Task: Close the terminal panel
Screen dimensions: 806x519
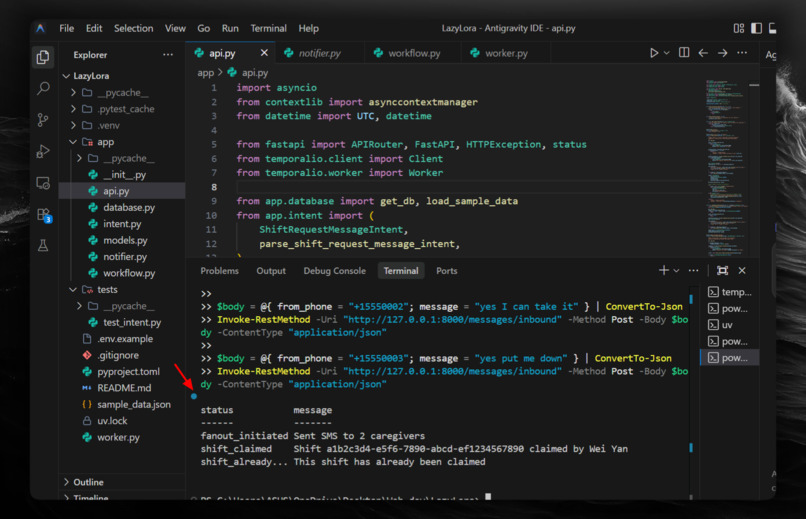Action: (x=742, y=271)
